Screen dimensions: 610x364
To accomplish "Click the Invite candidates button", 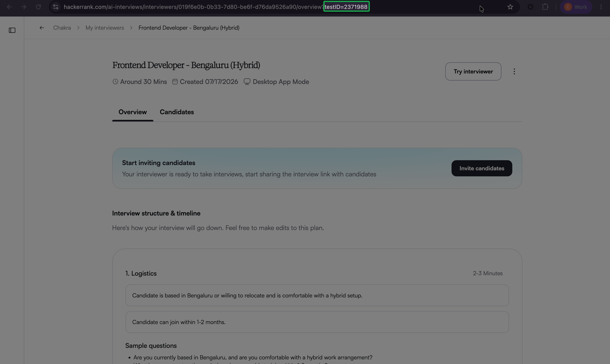I will click(x=482, y=168).
